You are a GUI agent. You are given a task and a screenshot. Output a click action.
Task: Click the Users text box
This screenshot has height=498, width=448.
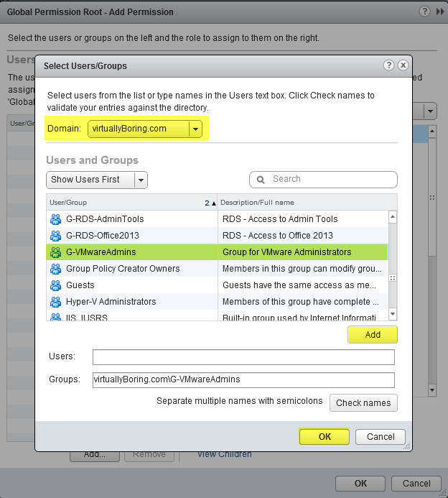[x=243, y=357]
